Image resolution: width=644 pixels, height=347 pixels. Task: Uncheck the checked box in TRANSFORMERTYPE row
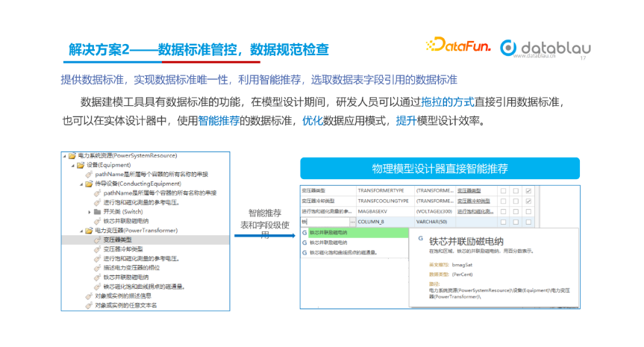[528, 190]
